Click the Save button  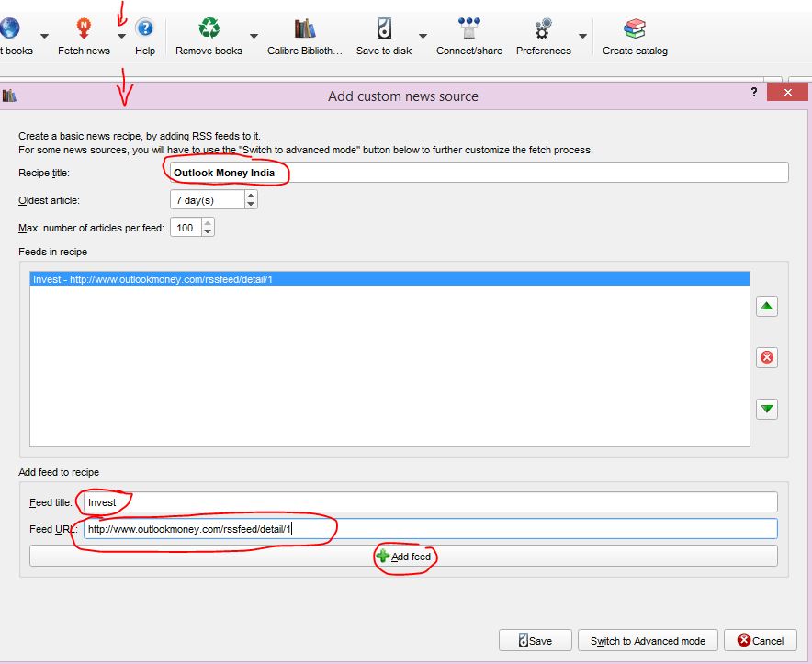click(x=535, y=640)
